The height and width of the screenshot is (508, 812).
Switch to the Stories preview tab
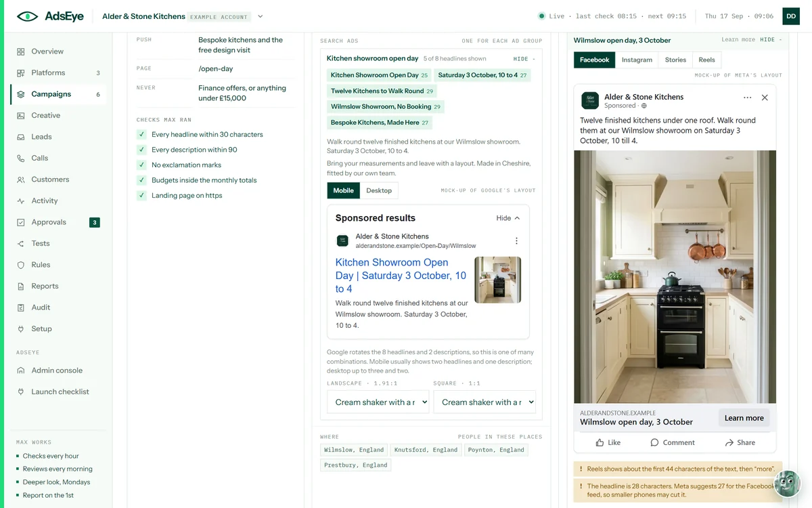675,60
